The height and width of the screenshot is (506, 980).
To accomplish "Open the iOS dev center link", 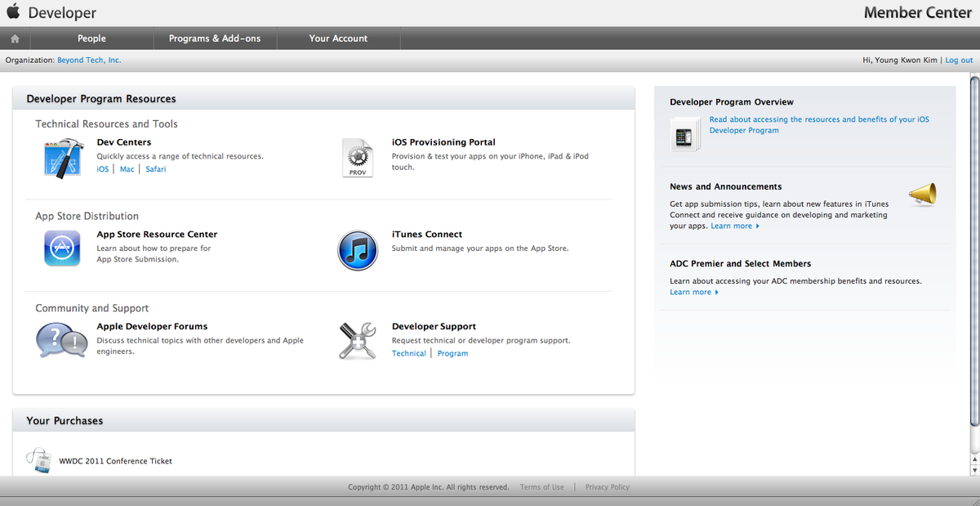I will click(103, 169).
